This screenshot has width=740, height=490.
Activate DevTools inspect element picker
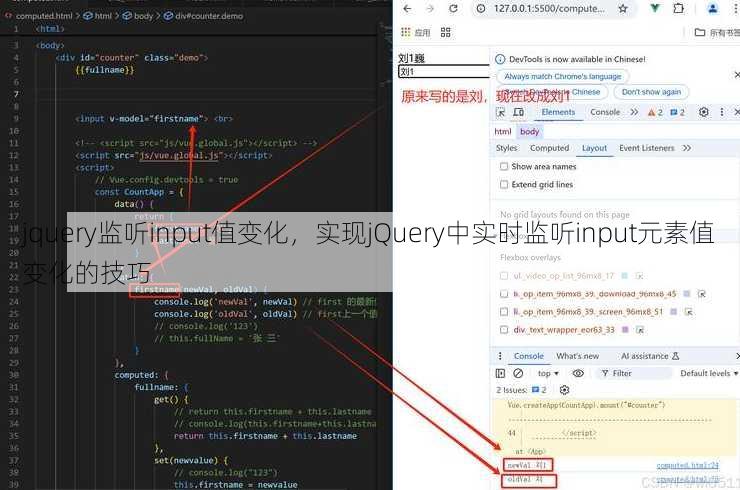500,112
